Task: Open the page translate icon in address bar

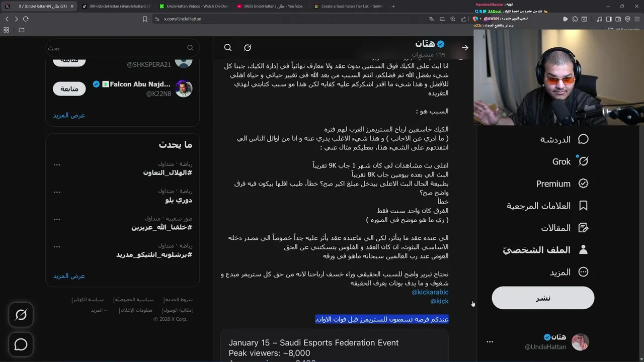Action: point(431,19)
